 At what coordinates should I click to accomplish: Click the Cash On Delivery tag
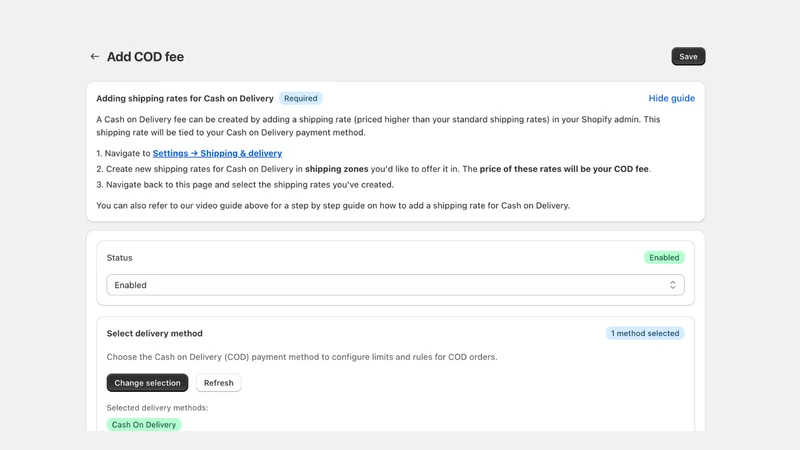(144, 424)
